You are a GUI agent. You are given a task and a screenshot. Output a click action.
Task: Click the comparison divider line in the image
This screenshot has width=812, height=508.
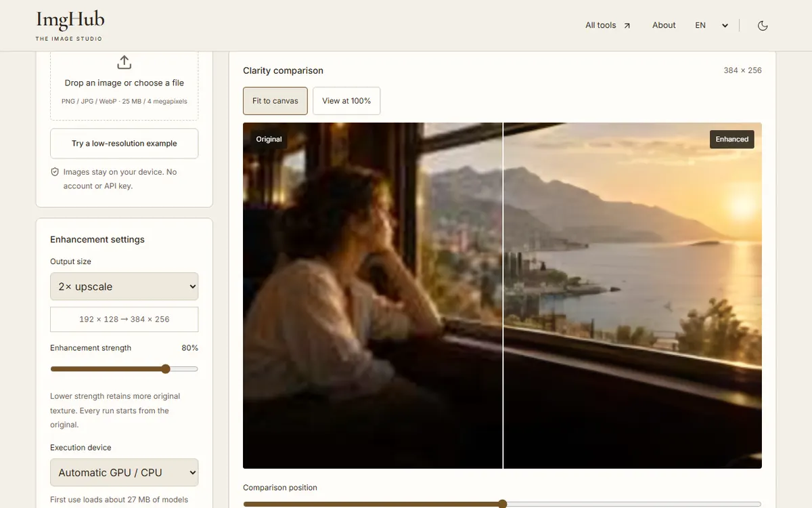point(503,295)
